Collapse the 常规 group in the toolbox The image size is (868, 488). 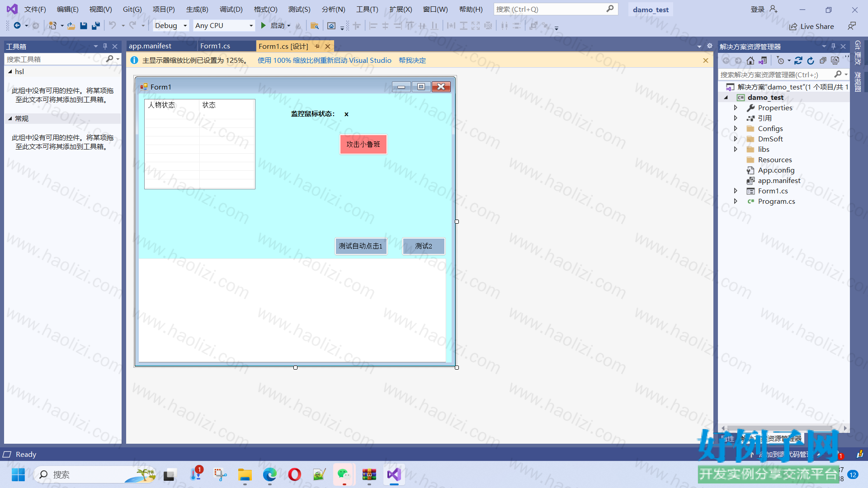pyautogui.click(x=10, y=118)
